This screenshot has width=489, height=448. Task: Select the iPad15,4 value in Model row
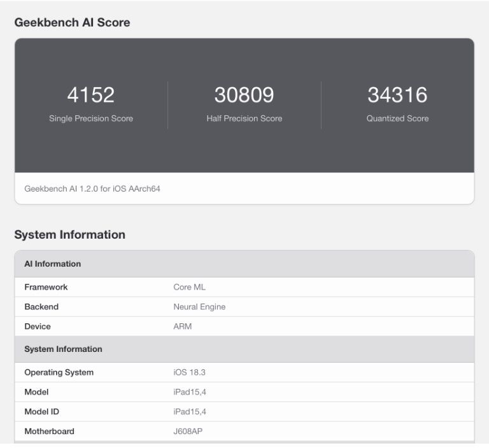tap(190, 392)
